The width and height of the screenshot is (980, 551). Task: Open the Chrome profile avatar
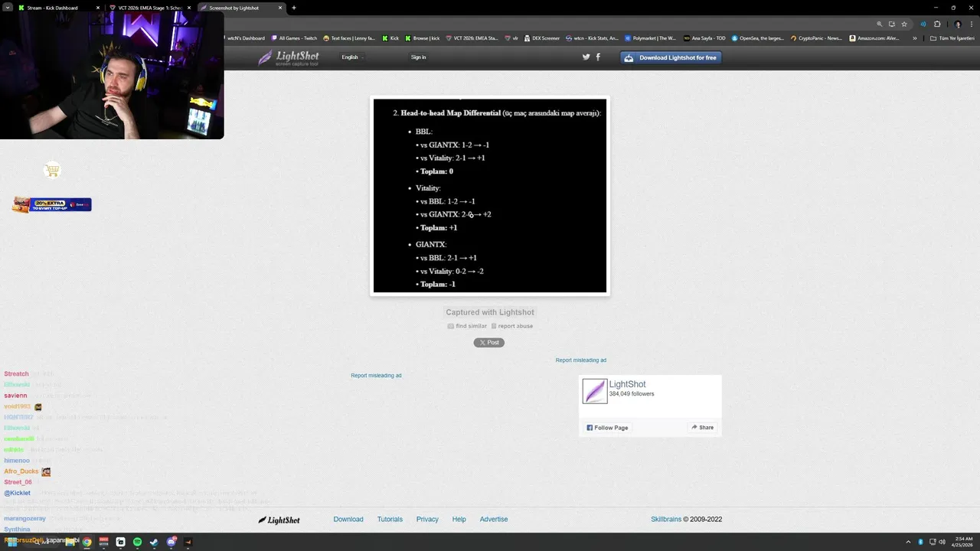click(958, 24)
